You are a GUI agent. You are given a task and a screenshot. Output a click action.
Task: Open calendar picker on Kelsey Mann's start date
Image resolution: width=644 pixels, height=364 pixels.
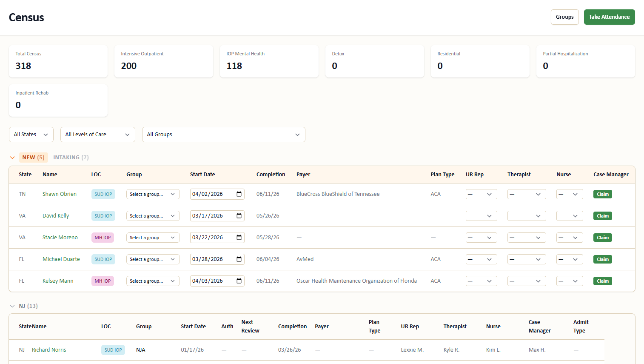click(238, 281)
